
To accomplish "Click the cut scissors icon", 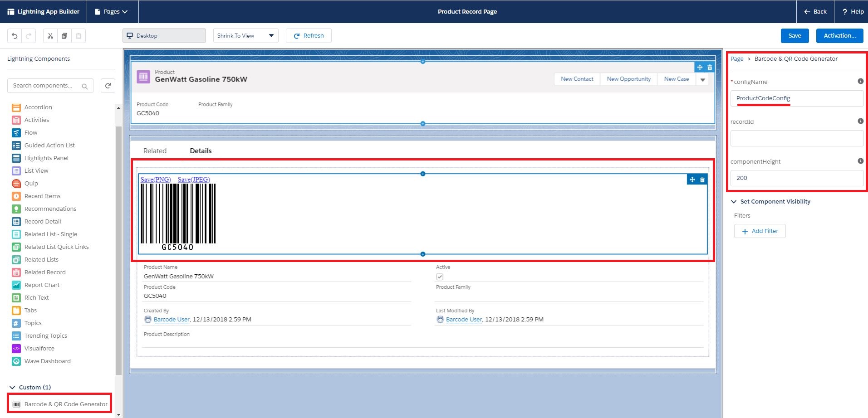I will (x=50, y=36).
